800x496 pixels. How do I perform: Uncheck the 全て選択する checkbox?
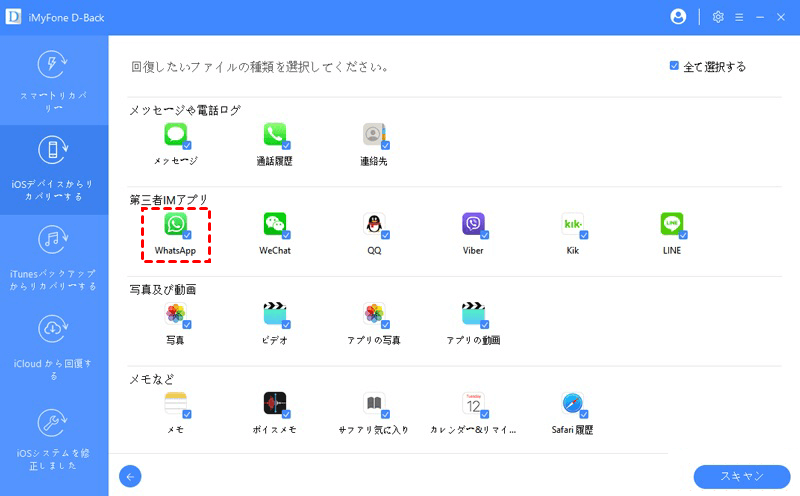click(x=674, y=66)
